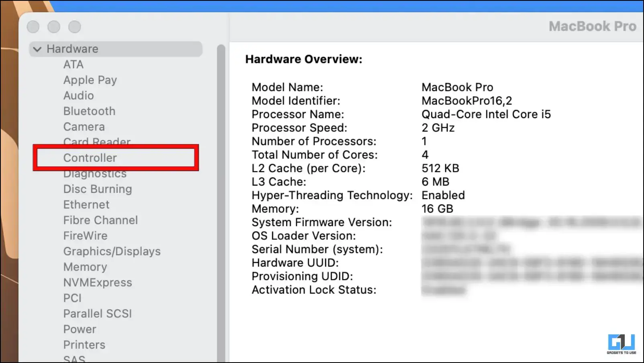The height and width of the screenshot is (363, 644).
Task: Show Bluetooth hardware information
Action: click(89, 111)
